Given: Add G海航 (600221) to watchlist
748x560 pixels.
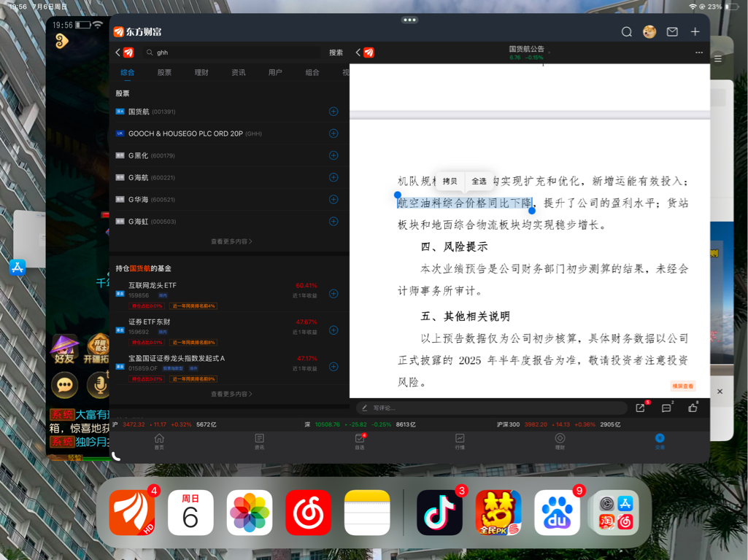Looking at the screenshot, I should [333, 177].
